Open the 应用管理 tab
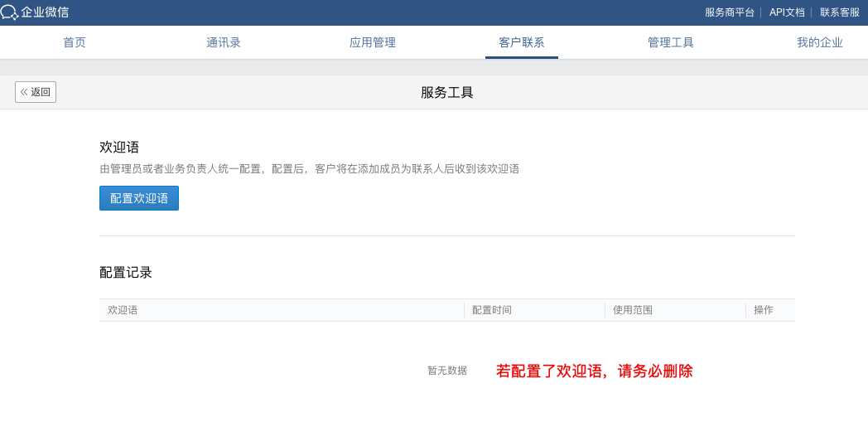Screen dimensions: 868x422 pyautogui.click(x=373, y=42)
